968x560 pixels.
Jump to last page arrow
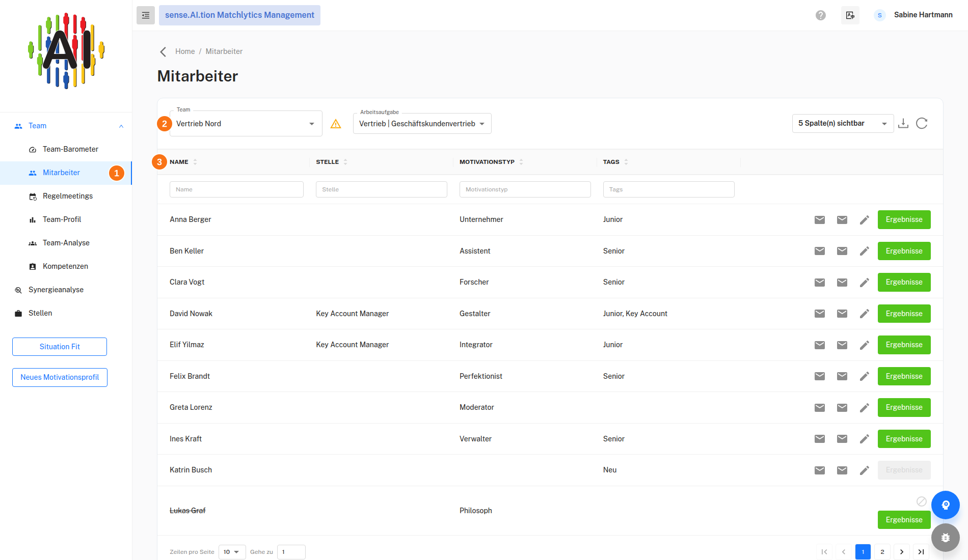tap(921, 552)
